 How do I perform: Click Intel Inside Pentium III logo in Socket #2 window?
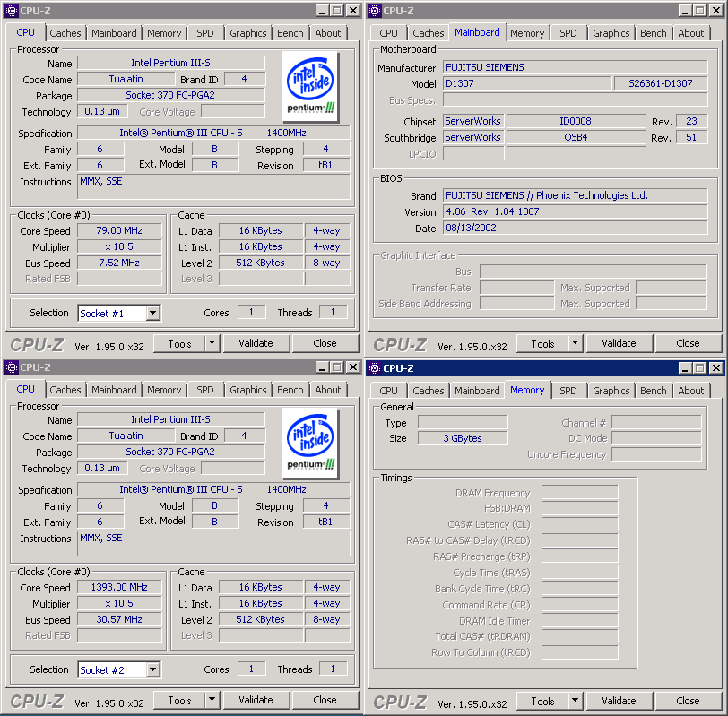[310, 444]
